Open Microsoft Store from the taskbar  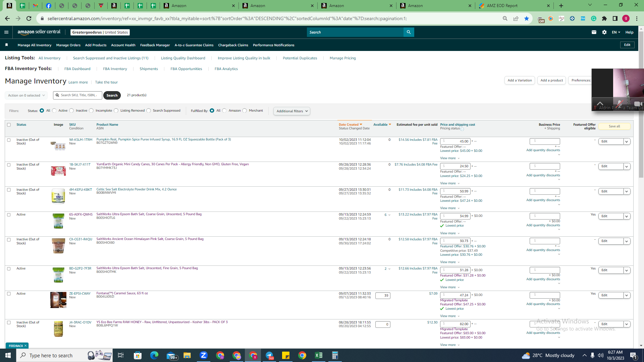(x=138, y=355)
